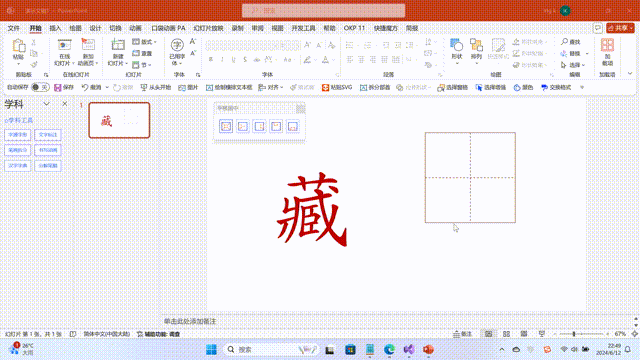Click the Undo (撤消) button
640x360 pixels.
(91, 87)
